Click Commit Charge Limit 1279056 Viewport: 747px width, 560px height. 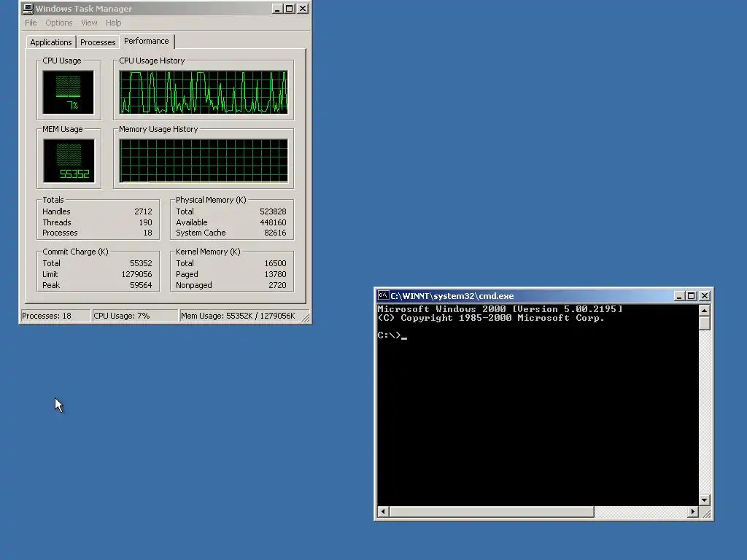point(136,274)
